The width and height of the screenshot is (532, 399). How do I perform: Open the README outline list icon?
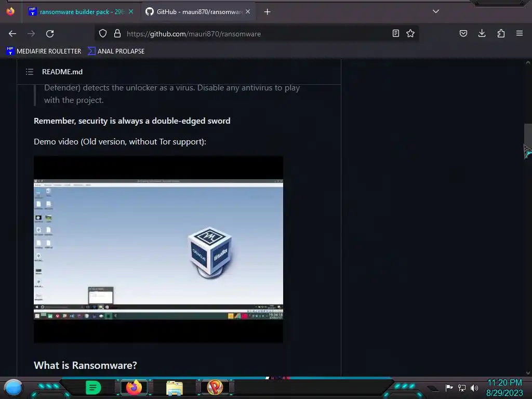coord(30,72)
